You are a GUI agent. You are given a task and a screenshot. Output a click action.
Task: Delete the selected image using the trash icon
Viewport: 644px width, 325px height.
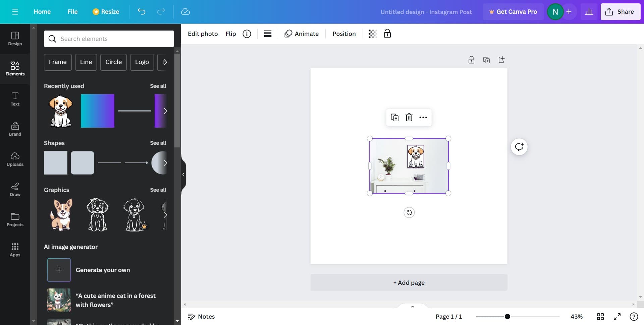click(409, 117)
